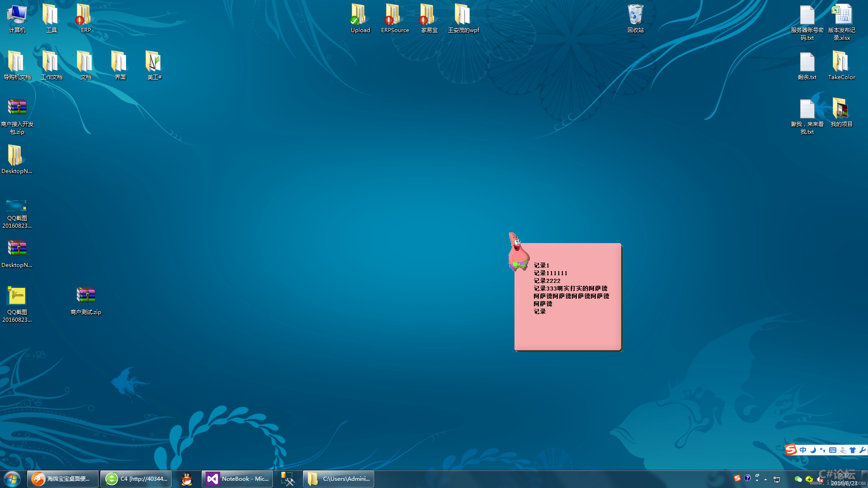Select the ERPSource folder icon
868x488 pixels.
395,19
